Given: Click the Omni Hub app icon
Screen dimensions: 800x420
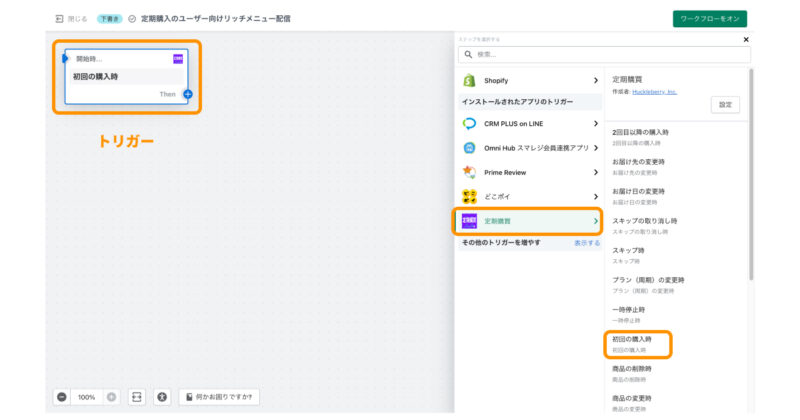Looking at the screenshot, I should pyautogui.click(x=469, y=148).
